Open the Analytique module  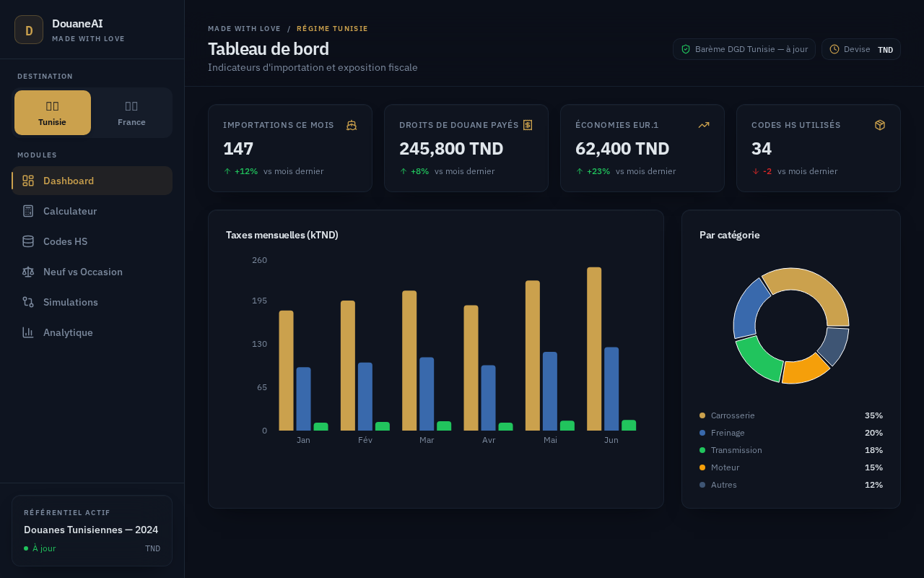coord(92,332)
